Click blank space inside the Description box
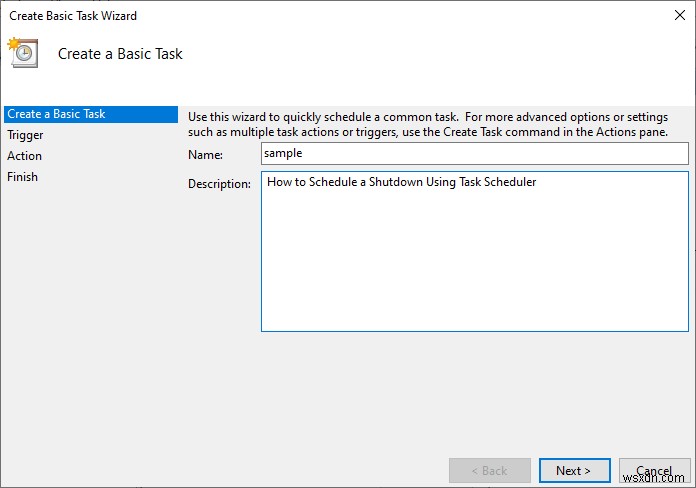This screenshot has width=696, height=488. pos(475,270)
